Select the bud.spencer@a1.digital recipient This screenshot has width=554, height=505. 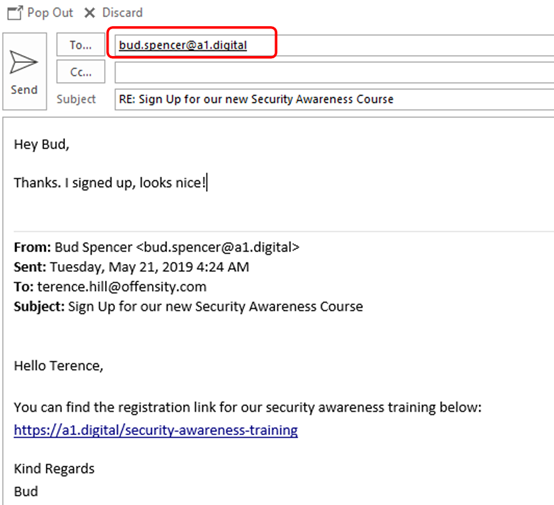(183, 45)
